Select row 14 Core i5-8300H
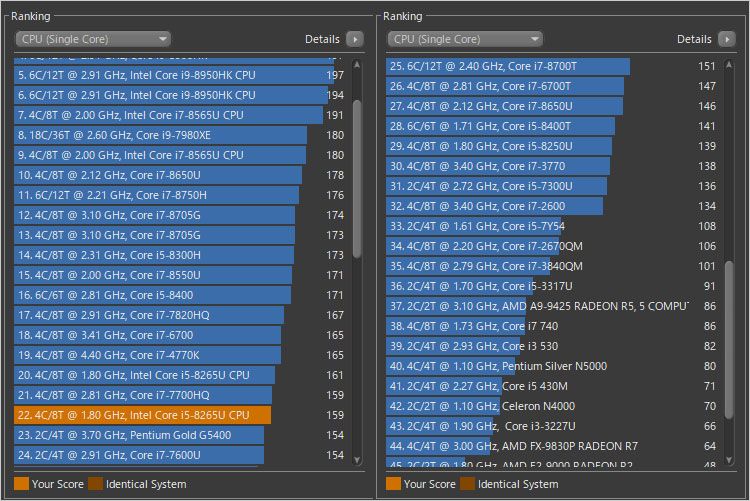Viewport: 750px width, 501px height. [x=179, y=255]
